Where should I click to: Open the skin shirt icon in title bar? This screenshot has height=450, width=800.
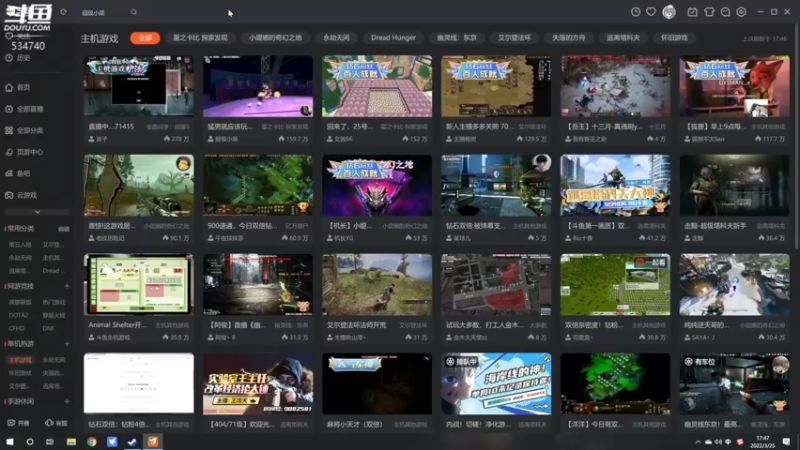pyautogui.click(x=709, y=12)
